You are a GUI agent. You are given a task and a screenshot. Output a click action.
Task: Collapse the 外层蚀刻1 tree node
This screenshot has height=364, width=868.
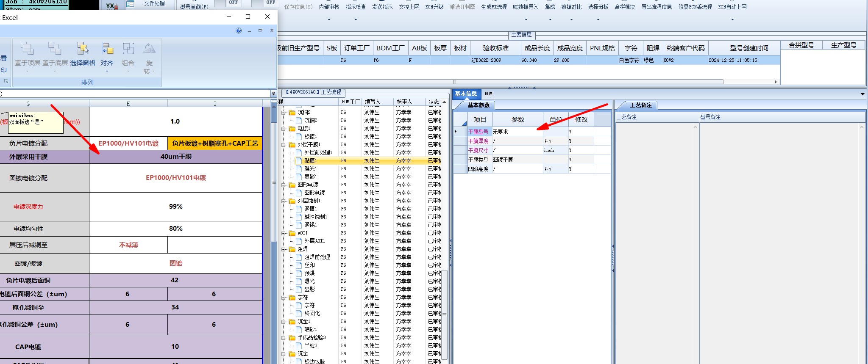coord(284,201)
